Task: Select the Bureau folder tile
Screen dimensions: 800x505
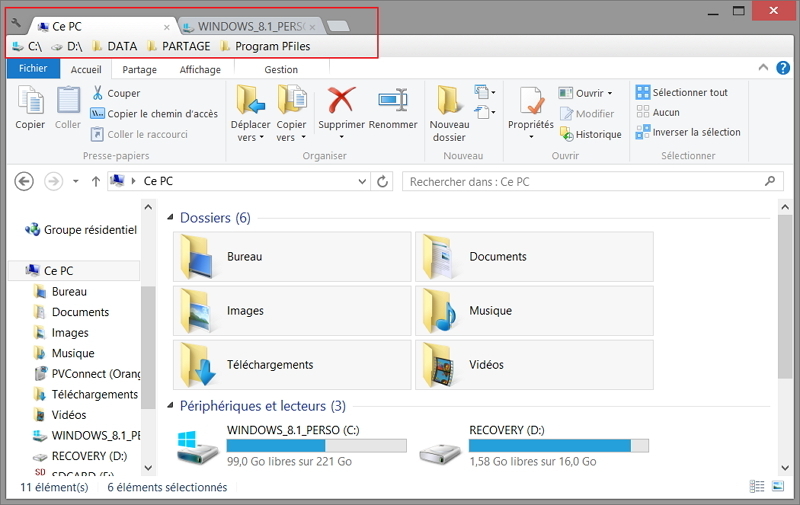Action: (292, 257)
